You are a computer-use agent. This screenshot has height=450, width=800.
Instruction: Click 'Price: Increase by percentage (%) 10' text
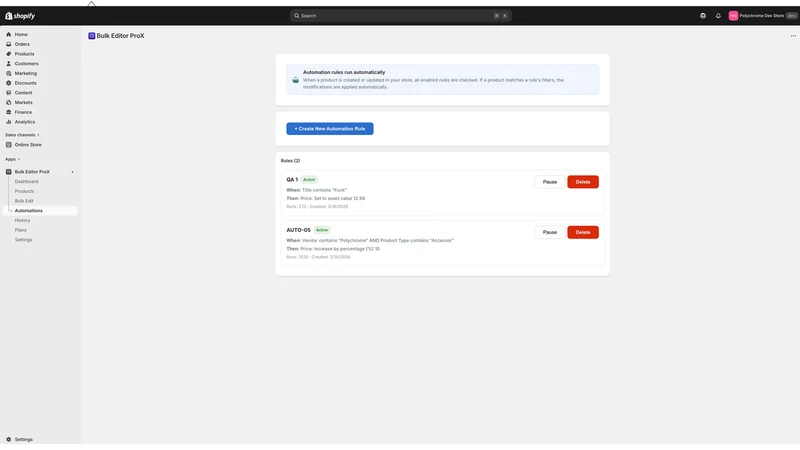340,249
